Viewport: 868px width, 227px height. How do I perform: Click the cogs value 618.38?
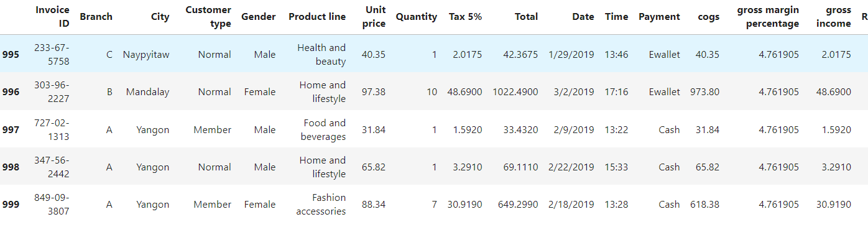click(705, 204)
